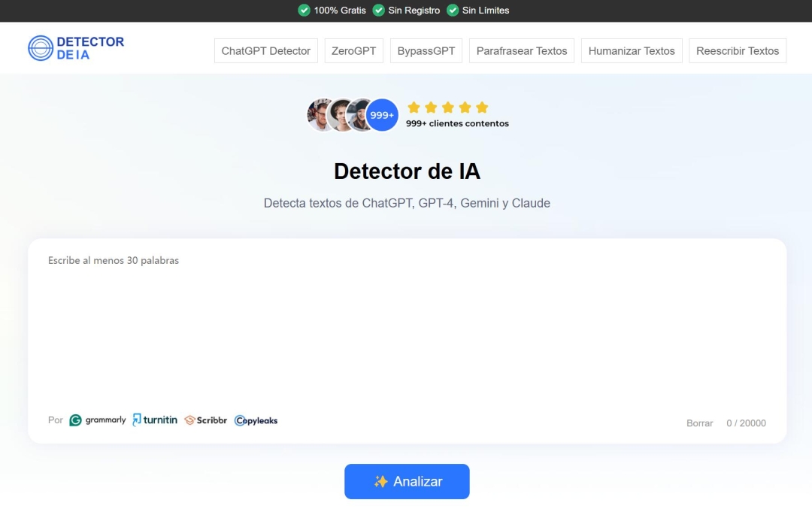Click the five-star rating

pos(448,108)
